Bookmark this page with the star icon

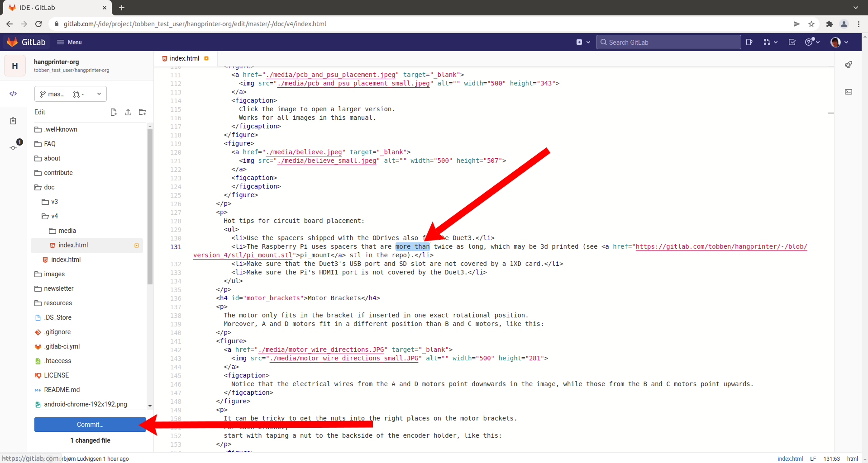pyautogui.click(x=811, y=24)
